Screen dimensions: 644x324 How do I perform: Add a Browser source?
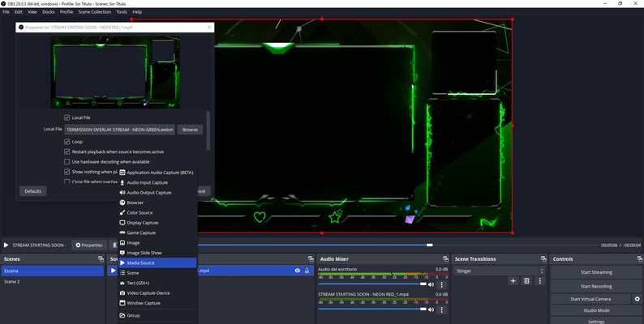pyautogui.click(x=157, y=202)
